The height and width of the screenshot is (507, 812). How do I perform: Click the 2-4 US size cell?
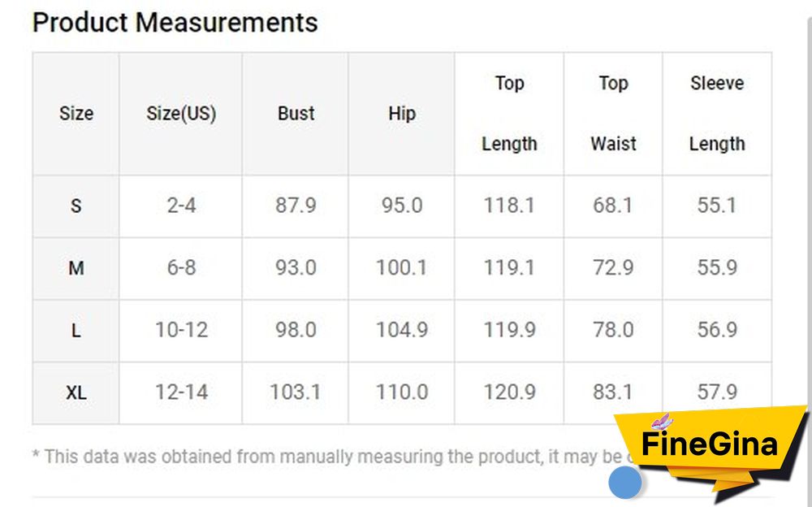pyautogui.click(x=181, y=206)
